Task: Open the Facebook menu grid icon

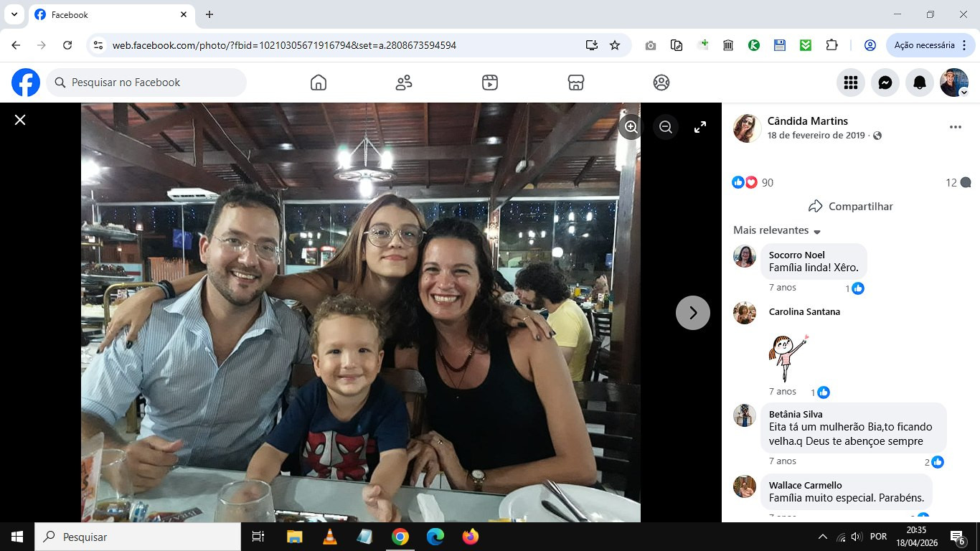Action: coord(851,83)
